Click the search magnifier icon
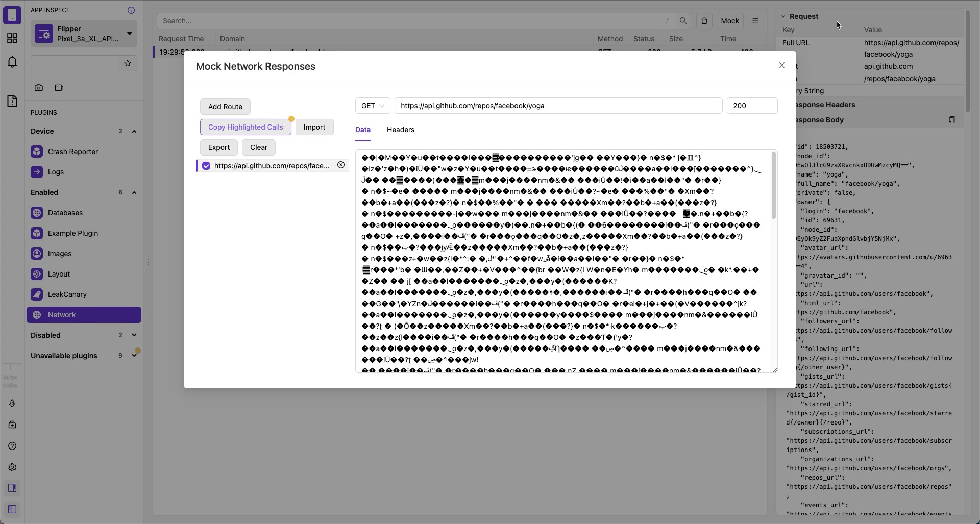980x524 pixels. (x=683, y=21)
